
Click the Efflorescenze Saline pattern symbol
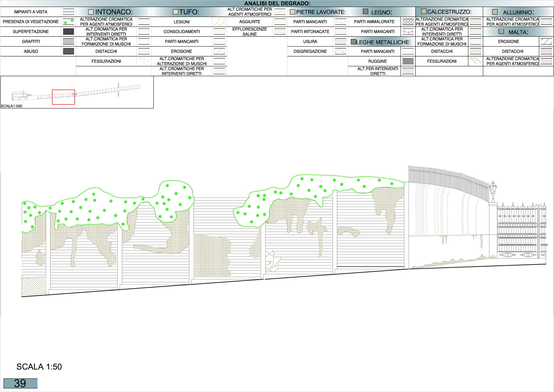[x=280, y=32]
